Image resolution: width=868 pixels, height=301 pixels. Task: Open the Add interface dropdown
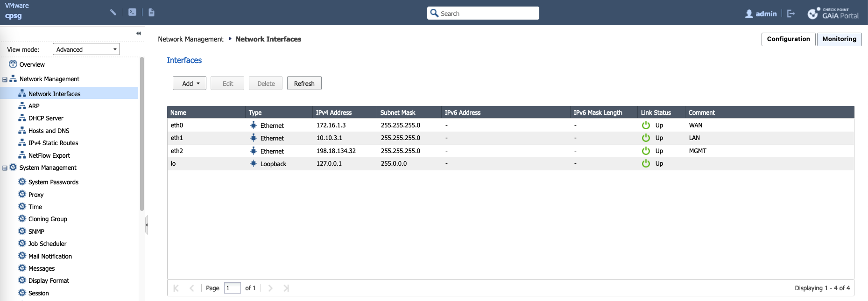pyautogui.click(x=190, y=84)
